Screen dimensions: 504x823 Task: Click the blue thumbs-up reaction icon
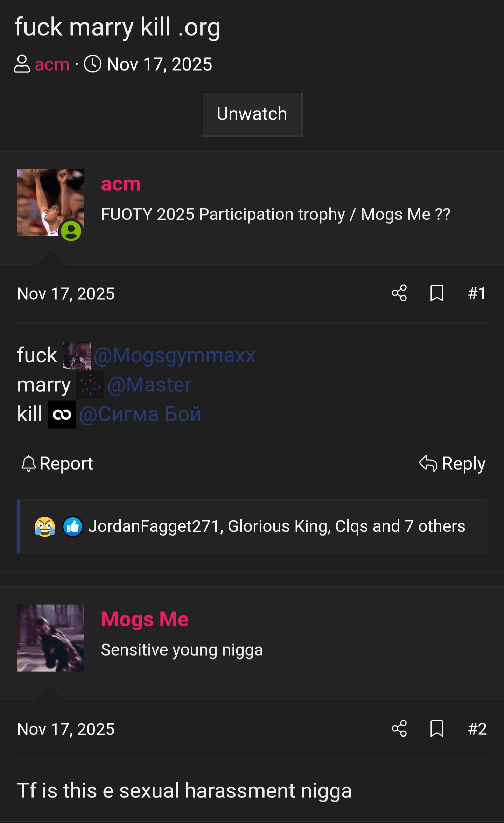pyautogui.click(x=73, y=526)
